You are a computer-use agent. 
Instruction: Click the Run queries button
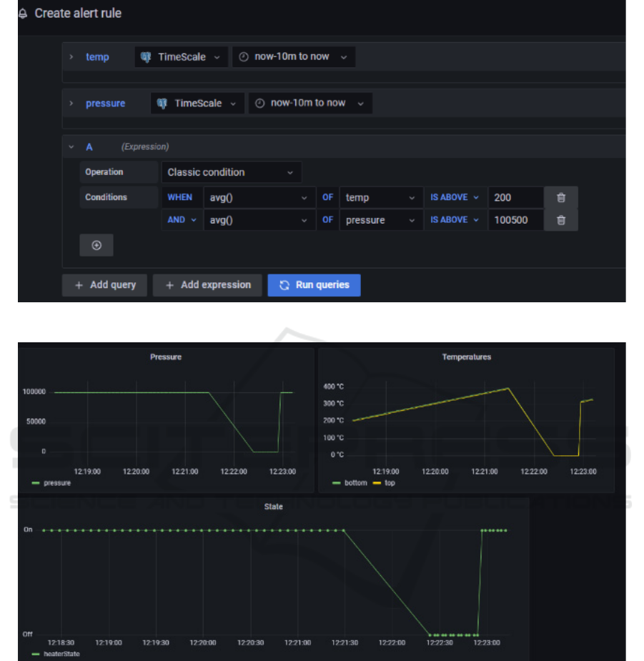pyautogui.click(x=314, y=285)
